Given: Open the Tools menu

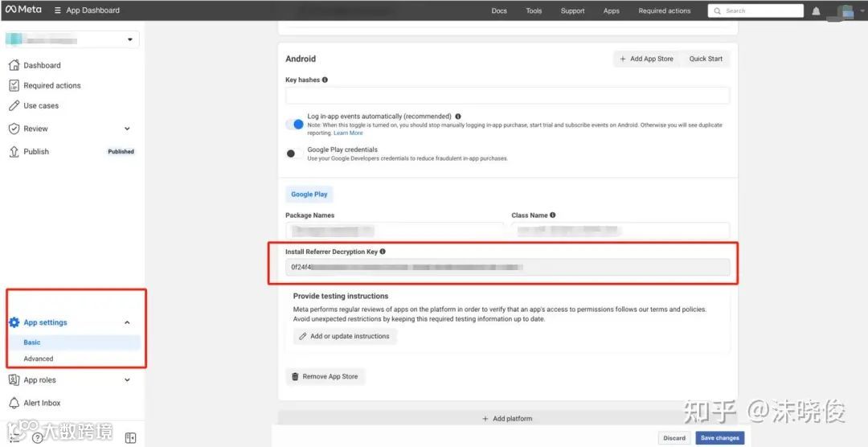Looking at the screenshot, I should (x=534, y=10).
